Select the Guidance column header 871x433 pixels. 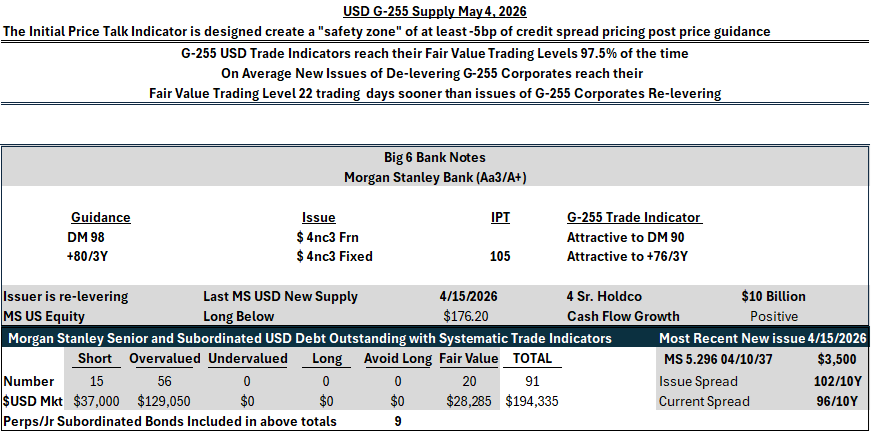coord(101,217)
